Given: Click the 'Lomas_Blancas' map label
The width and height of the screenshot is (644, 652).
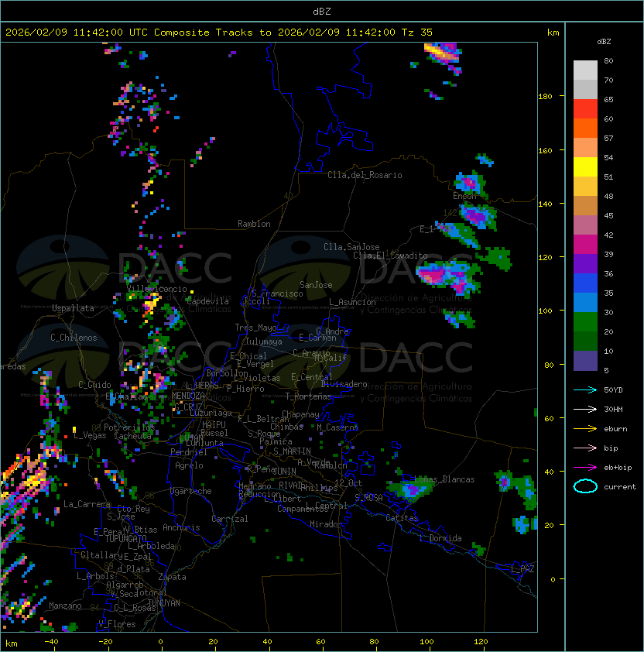Looking at the screenshot, I should pyautogui.click(x=444, y=479).
